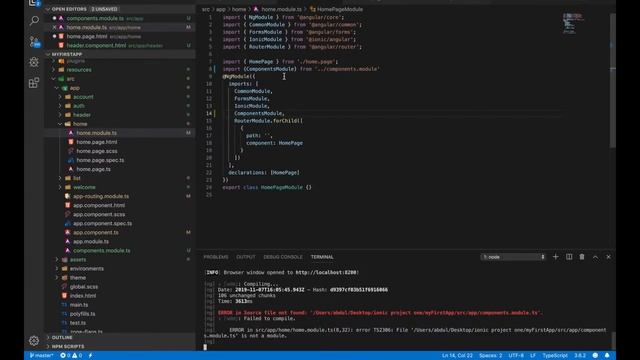This screenshot has height=360, width=640.
Task: Switch to the Output tab
Action: point(246,257)
